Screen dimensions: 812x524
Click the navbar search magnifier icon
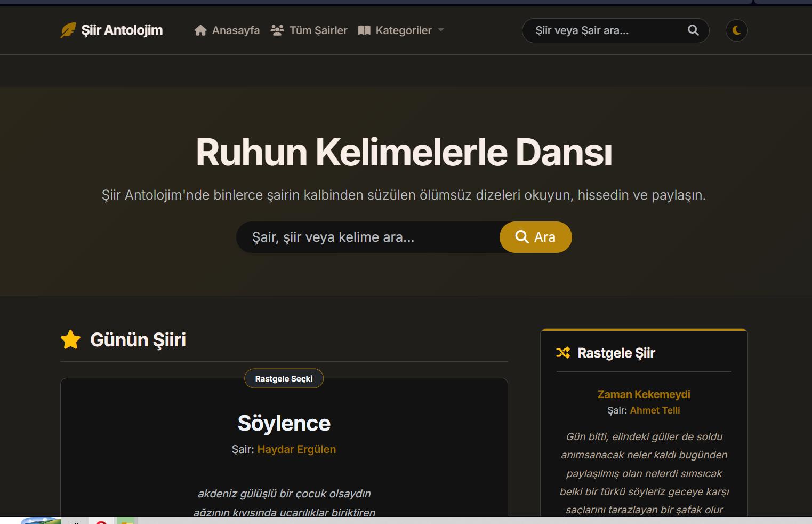point(693,30)
